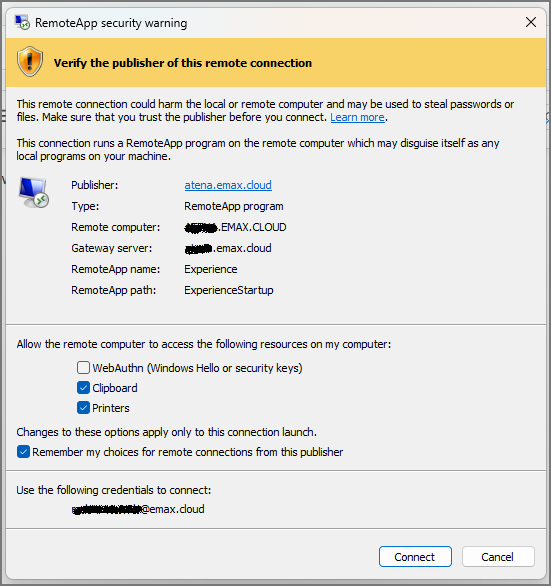Click the Remote computer EMAX.CLOUD value
Image resolution: width=551 pixels, height=586 pixels.
coord(235,227)
